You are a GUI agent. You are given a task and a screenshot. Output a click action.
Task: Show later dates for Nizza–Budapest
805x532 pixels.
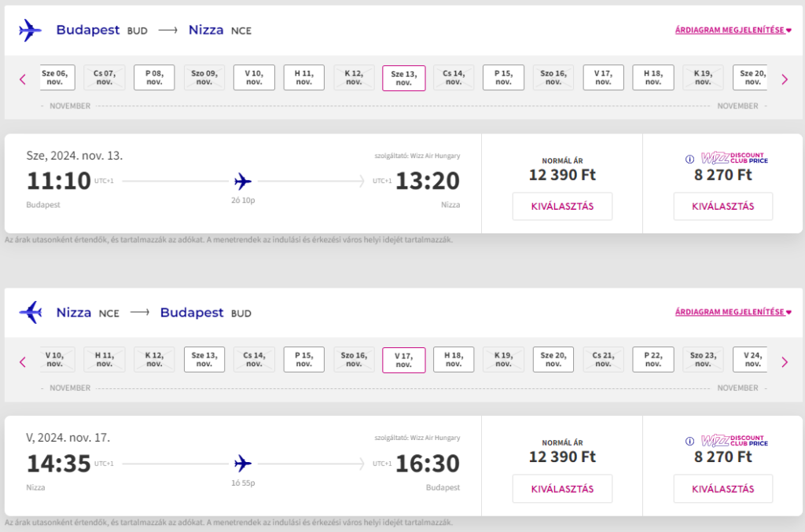tap(785, 361)
